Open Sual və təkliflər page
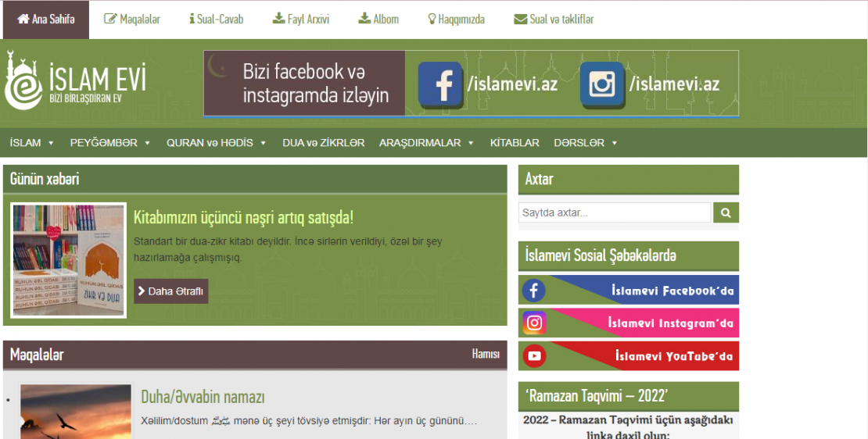Viewport: 868px width, 439px height. pyautogui.click(x=554, y=20)
